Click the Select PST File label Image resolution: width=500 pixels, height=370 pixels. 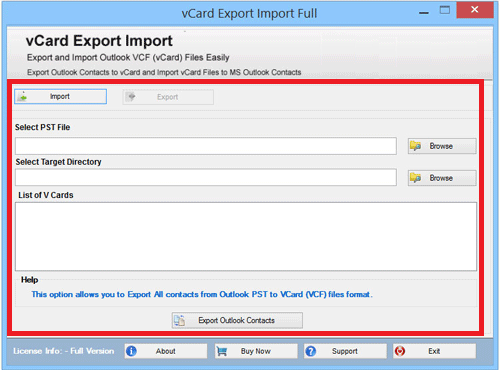pos(43,127)
